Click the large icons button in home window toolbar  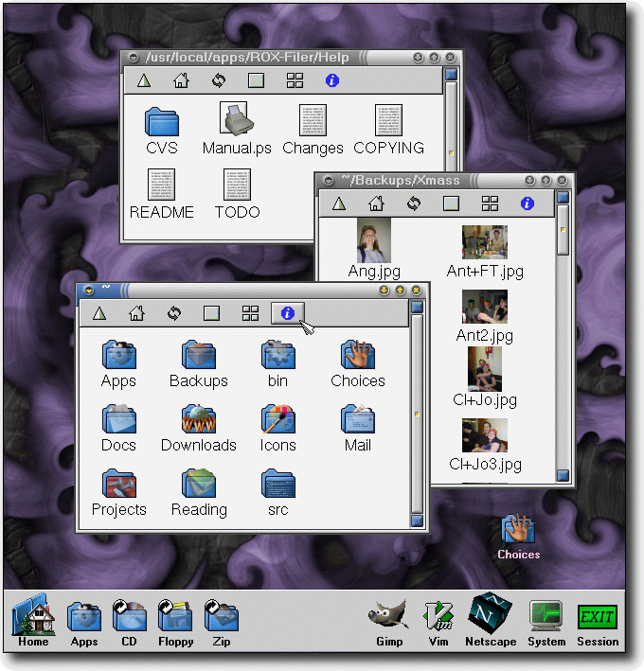pos(211,313)
